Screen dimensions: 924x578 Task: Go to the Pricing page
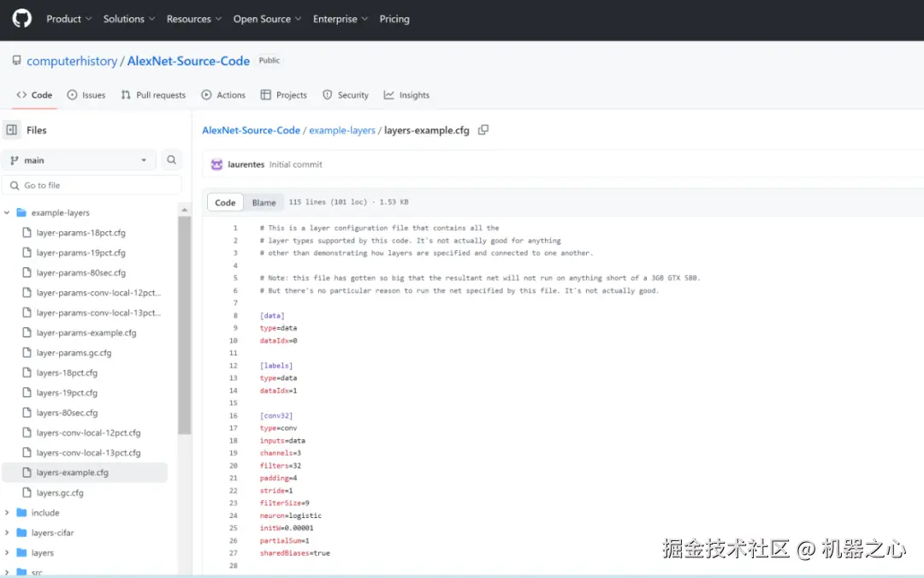[394, 19]
